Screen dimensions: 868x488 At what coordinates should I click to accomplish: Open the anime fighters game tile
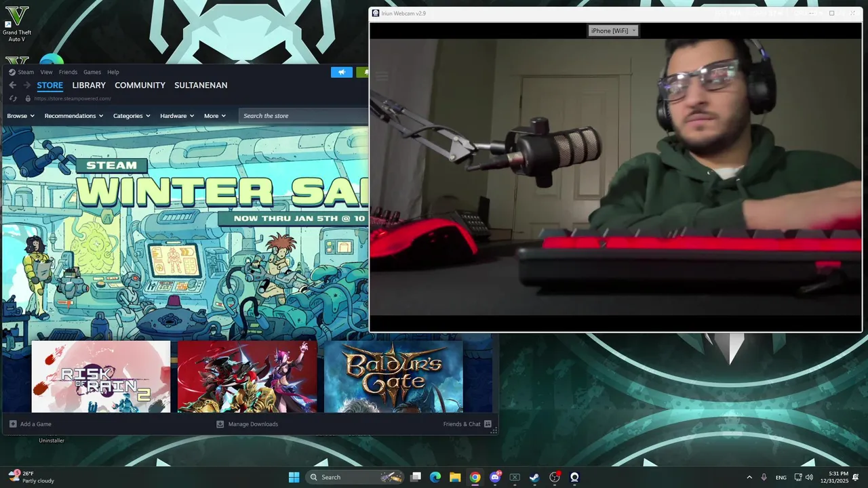[247, 376]
